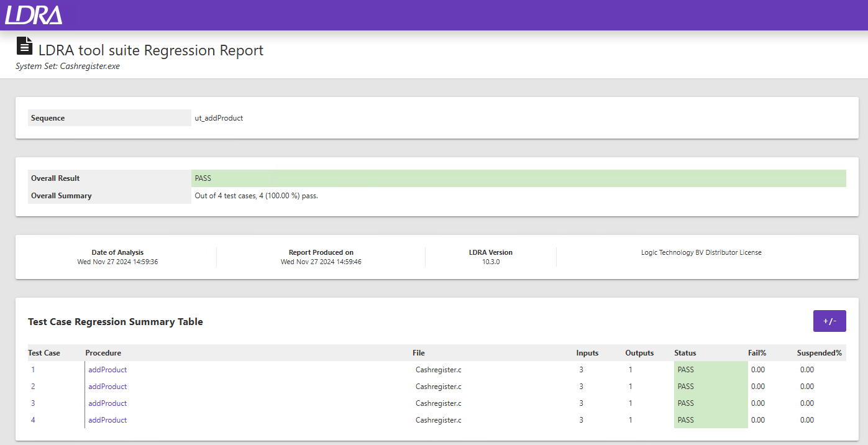Click PASS status cell for test case 1

tap(710, 370)
